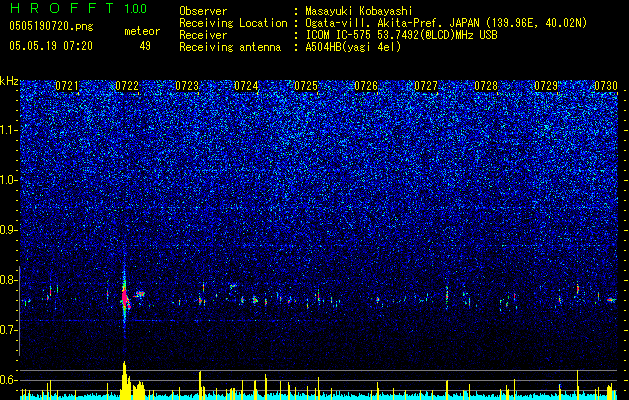Select observer name Masayuki Kobayashi

pyautogui.click(x=359, y=11)
